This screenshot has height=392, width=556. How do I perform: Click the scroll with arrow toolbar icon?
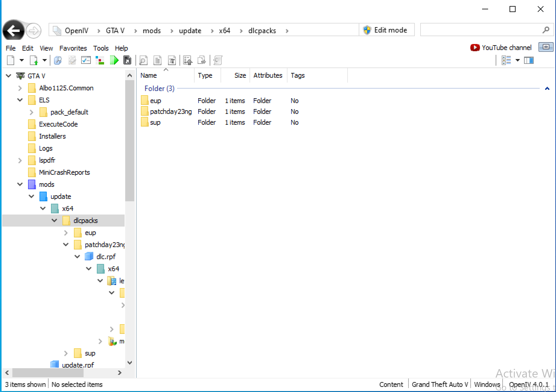click(x=218, y=60)
